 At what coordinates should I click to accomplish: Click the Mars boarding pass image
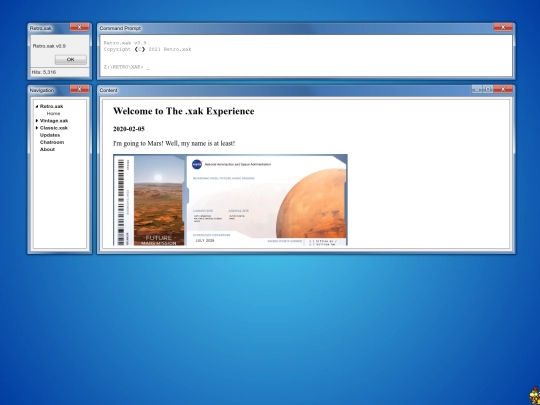click(230, 200)
